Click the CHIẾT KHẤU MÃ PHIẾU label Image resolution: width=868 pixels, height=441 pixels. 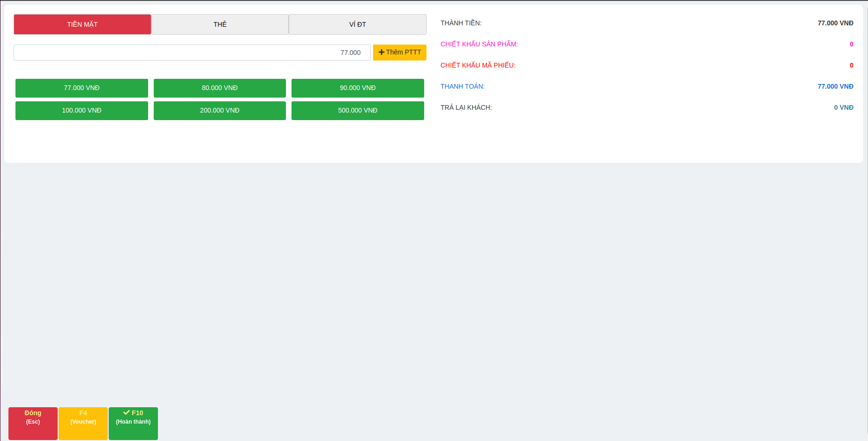point(478,65)
